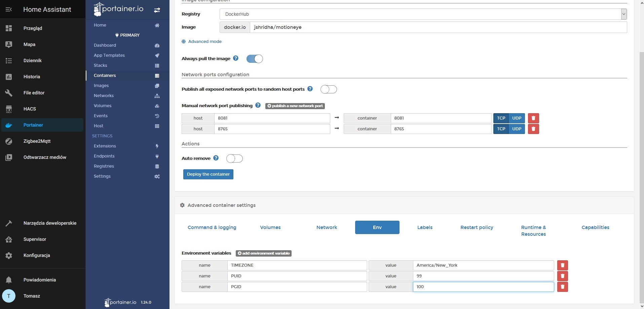The height and width of the screenshot is (309, 644).
Task: Delete the TIMEZONE environment variable
Action: point(563,265)
